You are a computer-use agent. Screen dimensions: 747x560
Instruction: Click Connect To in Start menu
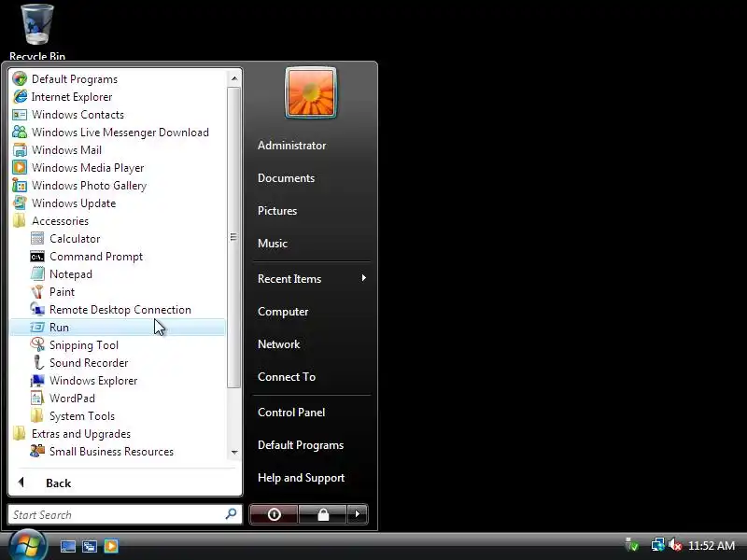pyautogui.click(x=287, y=377)
